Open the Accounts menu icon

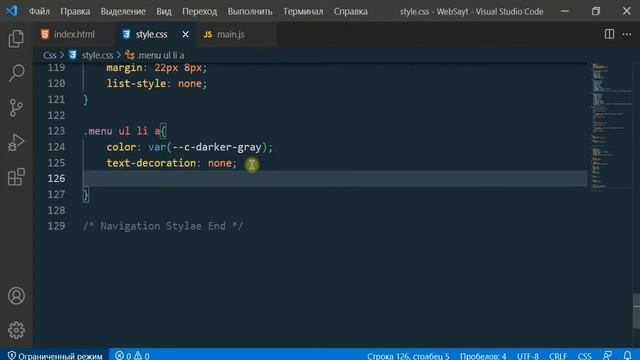coord(16,296)
